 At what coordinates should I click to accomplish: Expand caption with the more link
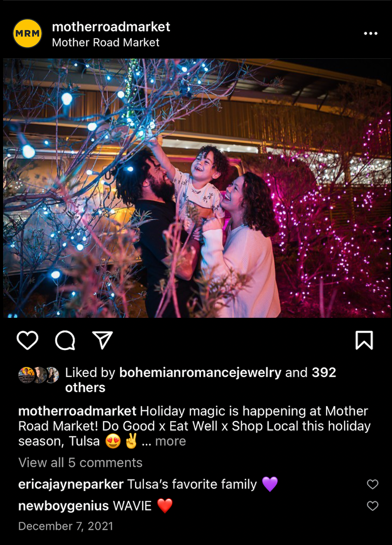pyautogui.click(x=170, y=441)
